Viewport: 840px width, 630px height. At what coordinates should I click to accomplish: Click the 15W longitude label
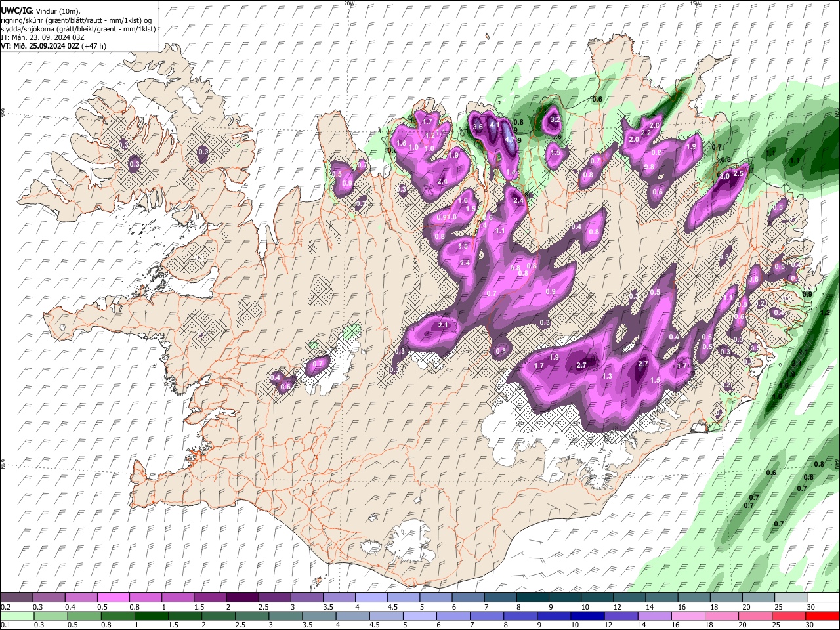coord(695,3)
